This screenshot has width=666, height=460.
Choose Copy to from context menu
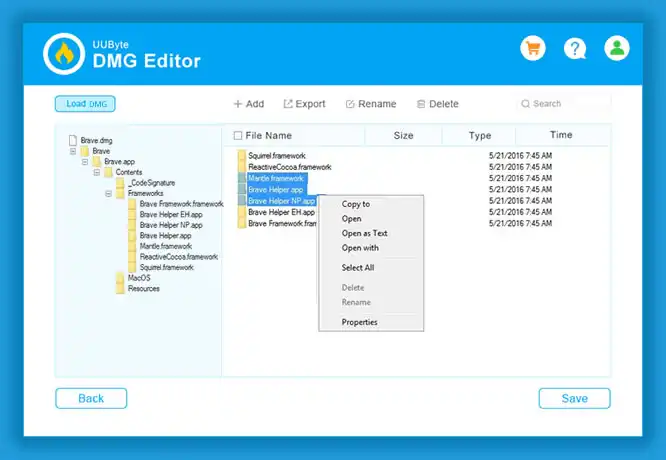tap(356, 204)
